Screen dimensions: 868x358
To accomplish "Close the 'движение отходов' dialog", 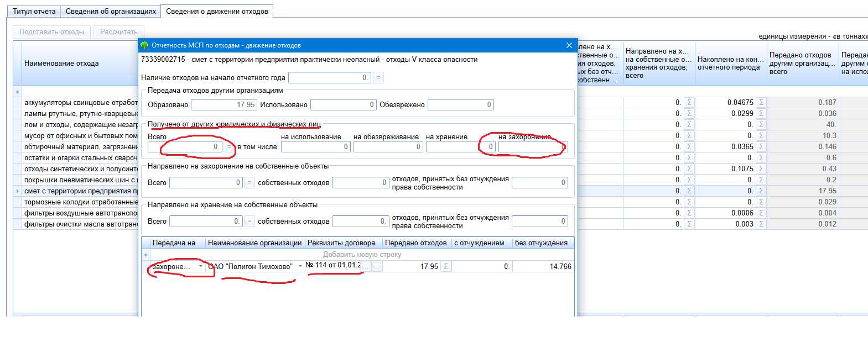I will coord(569,45).
